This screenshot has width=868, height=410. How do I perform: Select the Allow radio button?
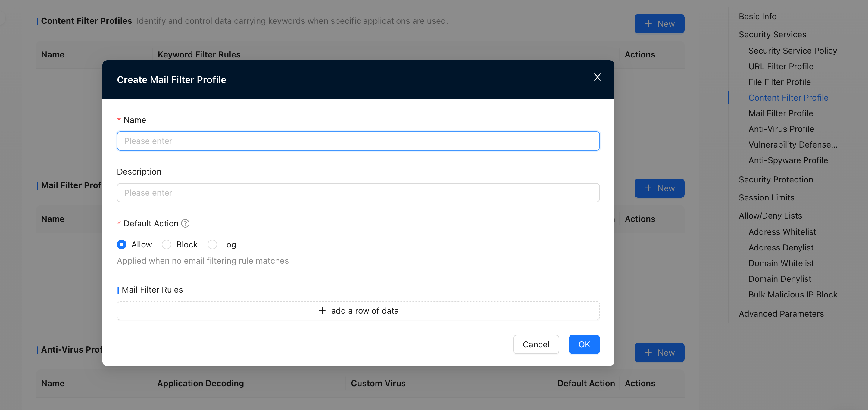122,244
